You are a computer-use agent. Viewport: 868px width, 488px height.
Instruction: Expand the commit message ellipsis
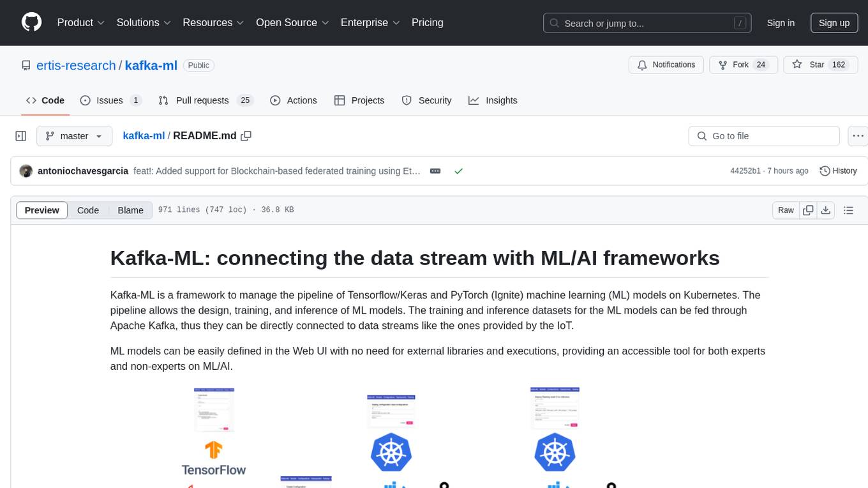pos(435,171)
